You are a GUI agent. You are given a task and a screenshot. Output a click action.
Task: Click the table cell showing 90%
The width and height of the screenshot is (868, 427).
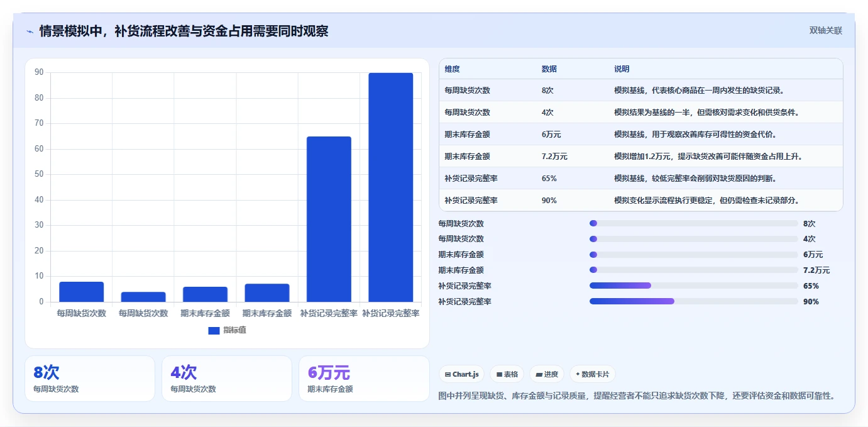pos(549,201)
